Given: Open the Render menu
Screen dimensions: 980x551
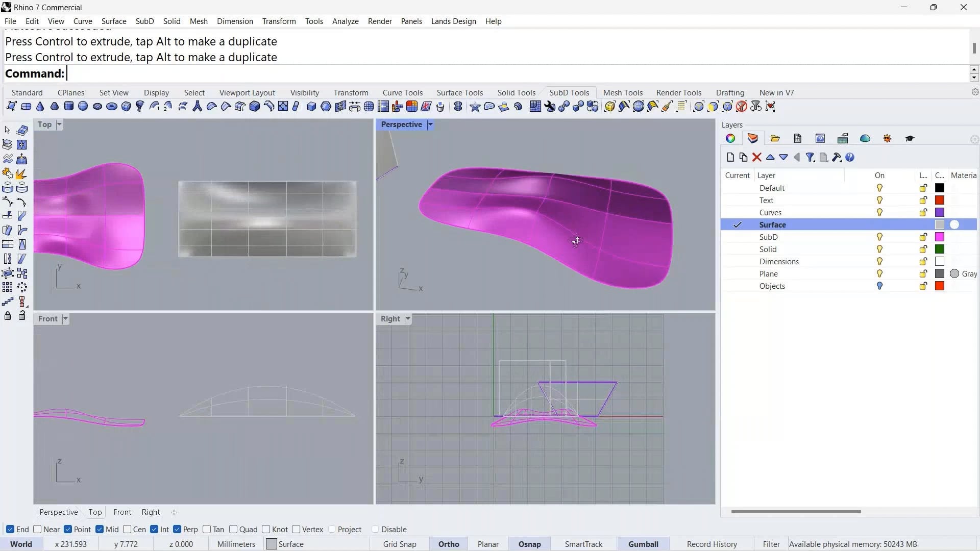Looking at the screenshot, I should (379, 21).
